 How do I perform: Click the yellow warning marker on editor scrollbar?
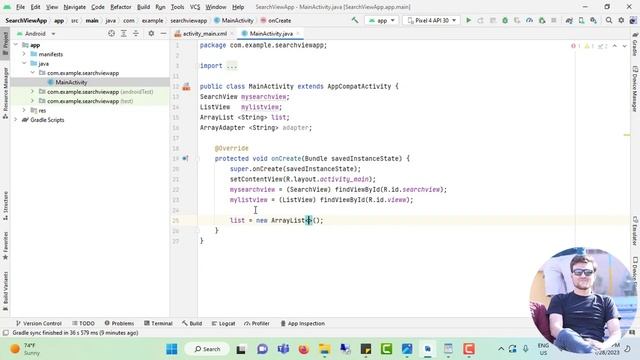pyautogui.click(x=627, y=135)
